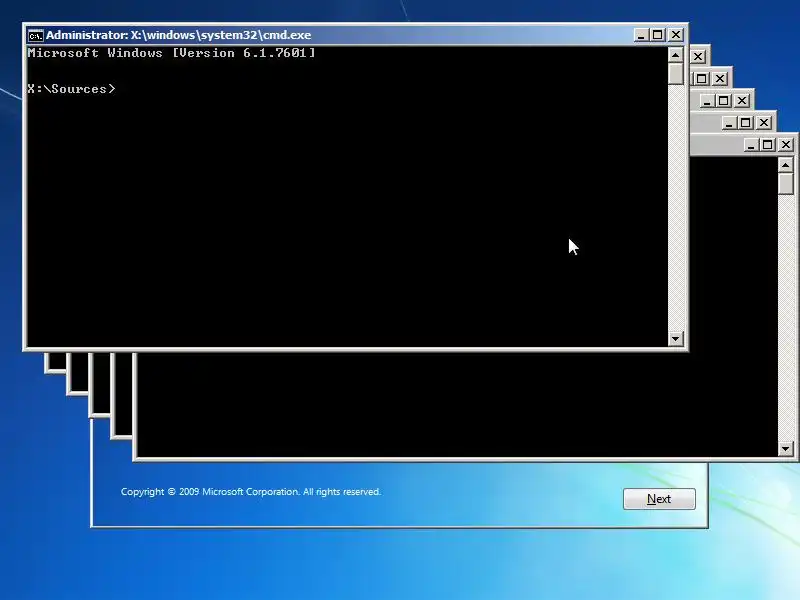800x600 pixels.
Task: Click the front cmd window's scroll down arrow
Action: coord(676,338)
